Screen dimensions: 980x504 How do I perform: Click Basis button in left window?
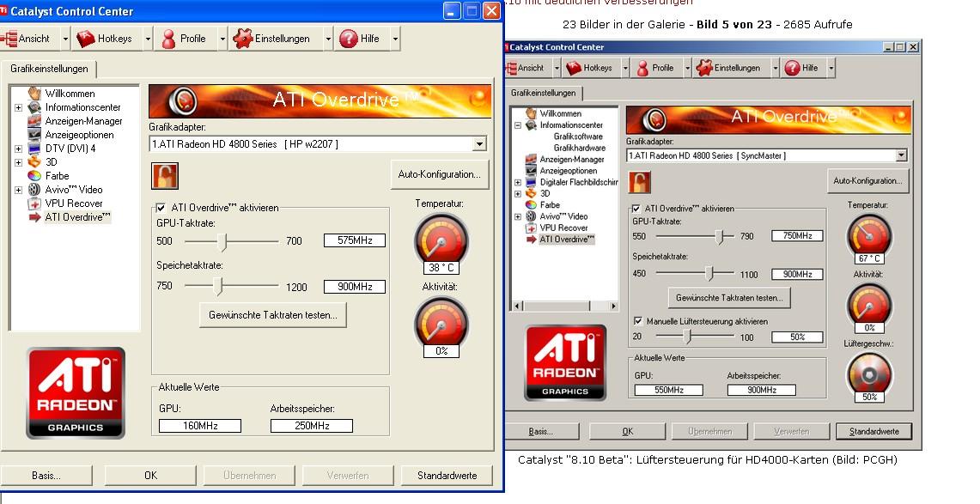46,476
